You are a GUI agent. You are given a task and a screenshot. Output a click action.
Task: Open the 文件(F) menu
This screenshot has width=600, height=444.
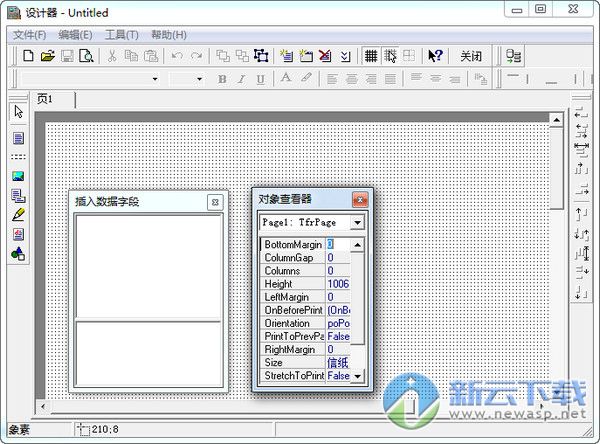pos(29,35)
